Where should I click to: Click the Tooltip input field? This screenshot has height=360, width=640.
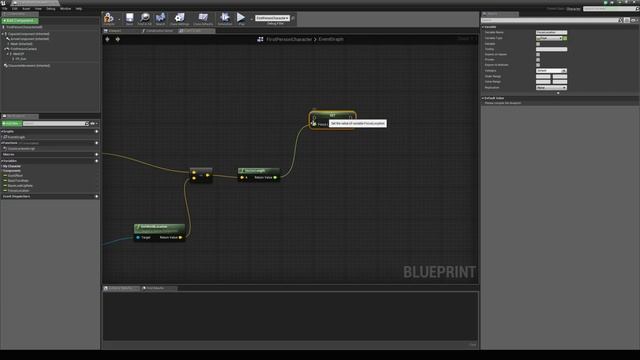[x=551, y=49]
